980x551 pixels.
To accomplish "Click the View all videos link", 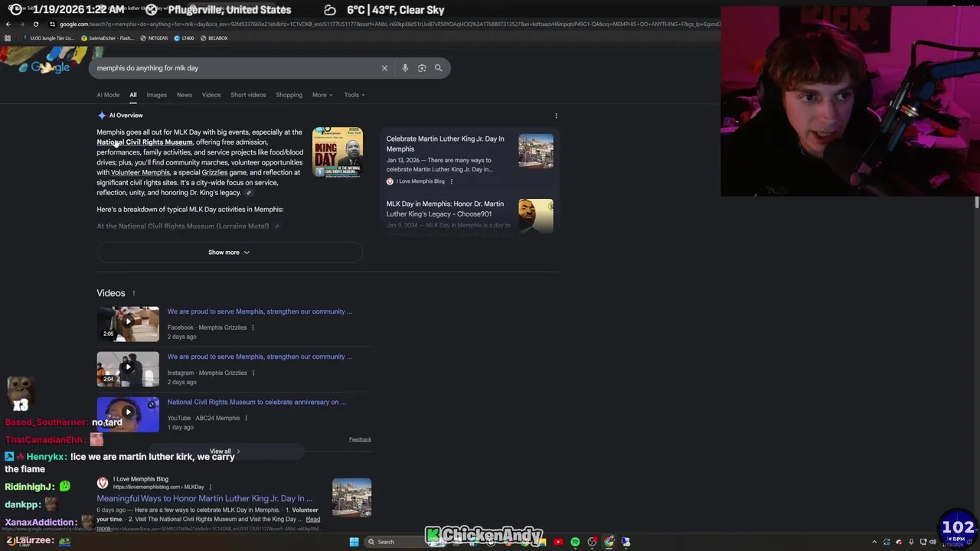I will point(224,452).
